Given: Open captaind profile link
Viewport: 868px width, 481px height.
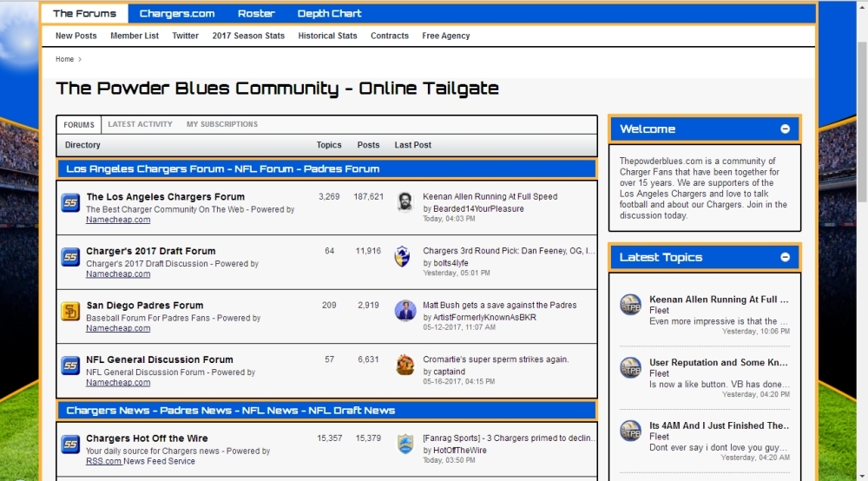Looking at the screenshot, I should (449, 372).
